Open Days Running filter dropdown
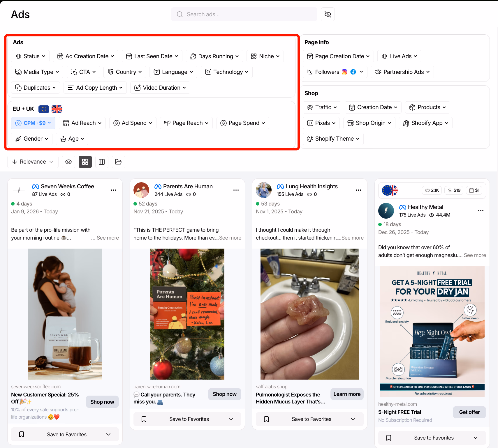 pos(214,56)
